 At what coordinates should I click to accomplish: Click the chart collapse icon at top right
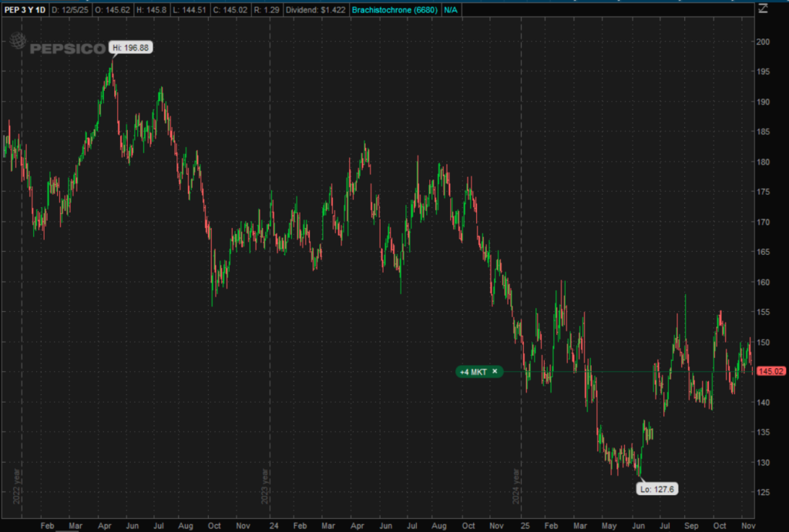[x=764, y=9]
